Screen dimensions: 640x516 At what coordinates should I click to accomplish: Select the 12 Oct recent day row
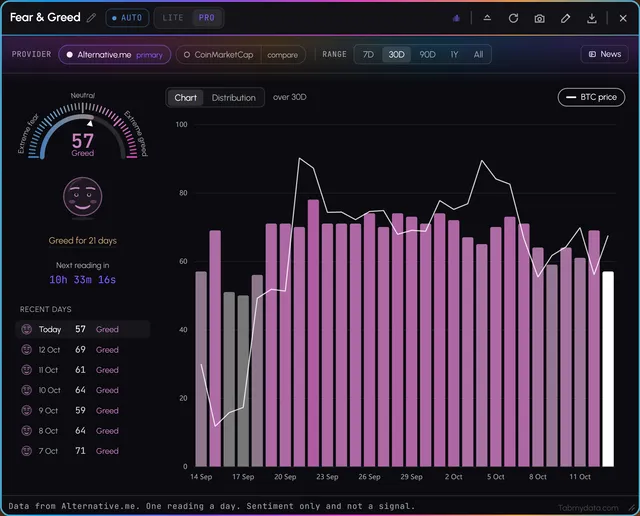(83, 350)
